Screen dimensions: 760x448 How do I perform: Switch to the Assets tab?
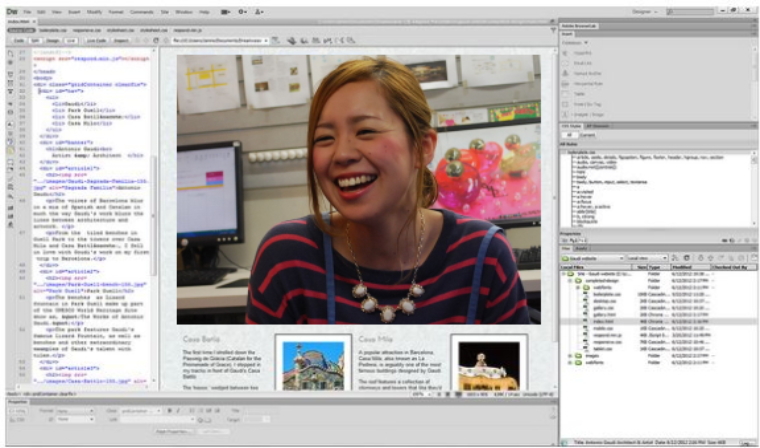click(x=581, y=249)
